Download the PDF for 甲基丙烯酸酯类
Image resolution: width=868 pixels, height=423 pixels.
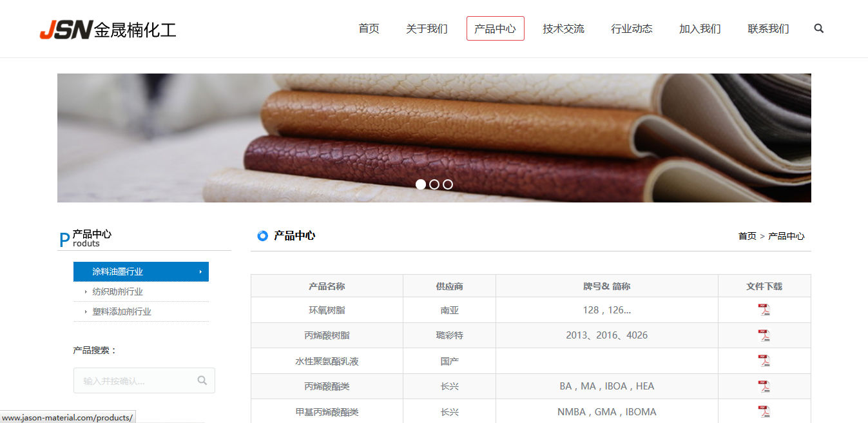(x=764, y=411)
